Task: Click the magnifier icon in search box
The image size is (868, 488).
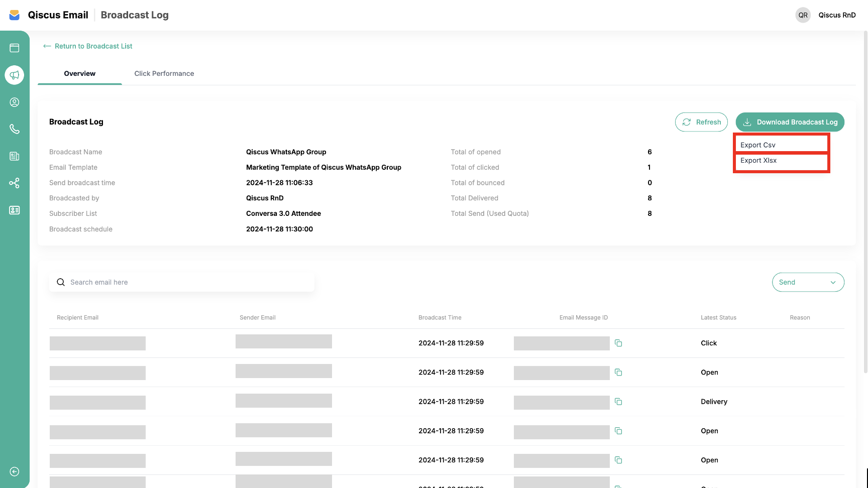Action: (61, 282)
